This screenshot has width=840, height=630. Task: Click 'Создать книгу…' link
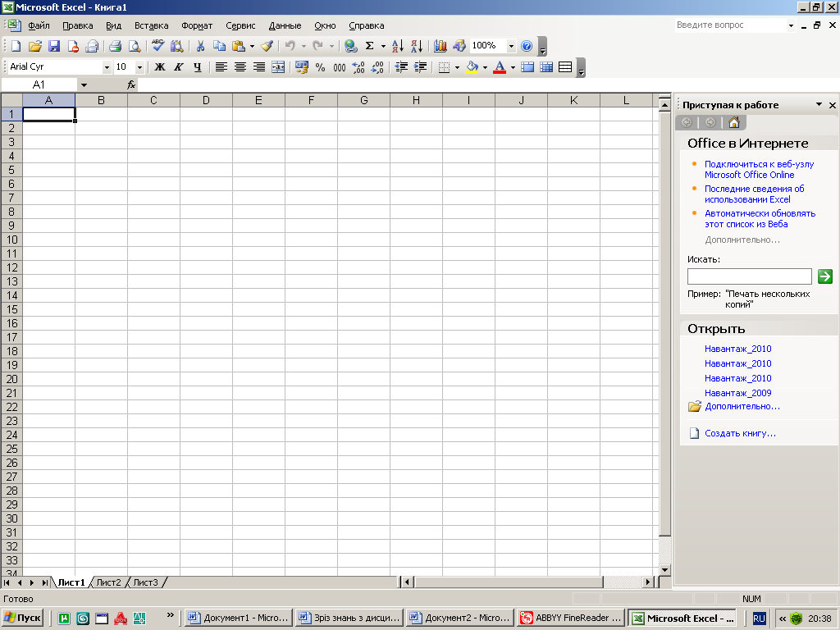[740, 433]
